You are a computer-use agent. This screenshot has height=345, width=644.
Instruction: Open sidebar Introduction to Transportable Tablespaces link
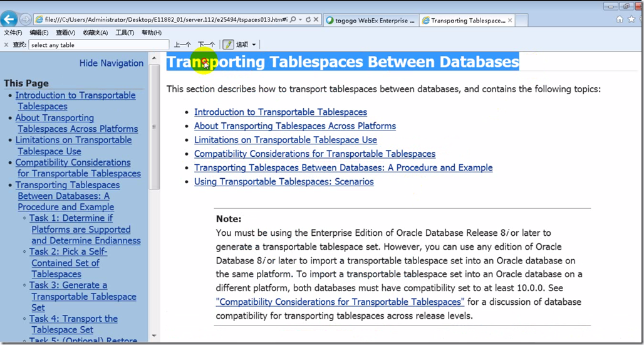76,101
